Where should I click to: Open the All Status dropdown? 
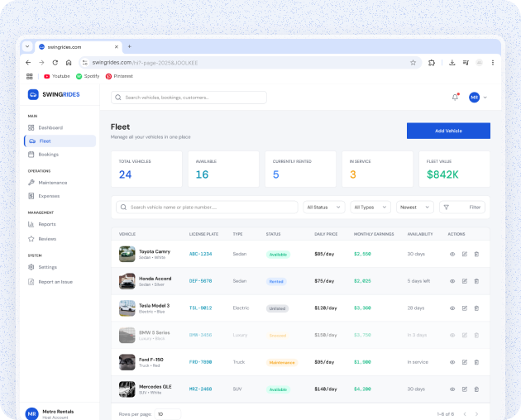324,207
